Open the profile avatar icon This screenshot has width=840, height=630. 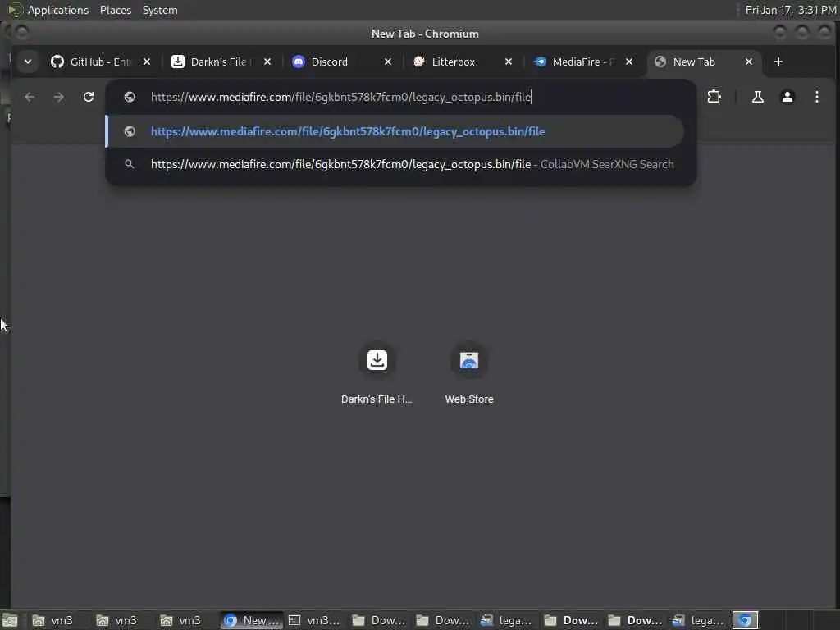point(787,97)
